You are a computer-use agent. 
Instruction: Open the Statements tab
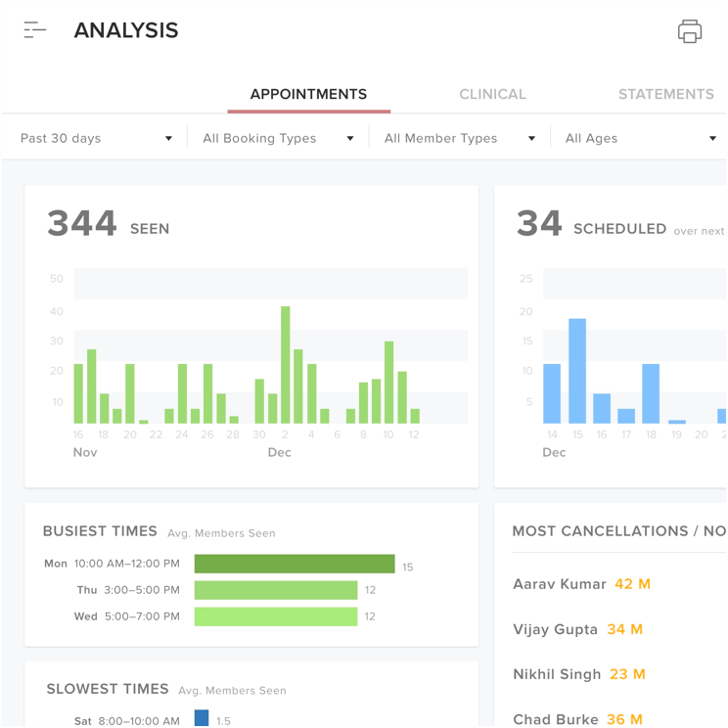666,94
